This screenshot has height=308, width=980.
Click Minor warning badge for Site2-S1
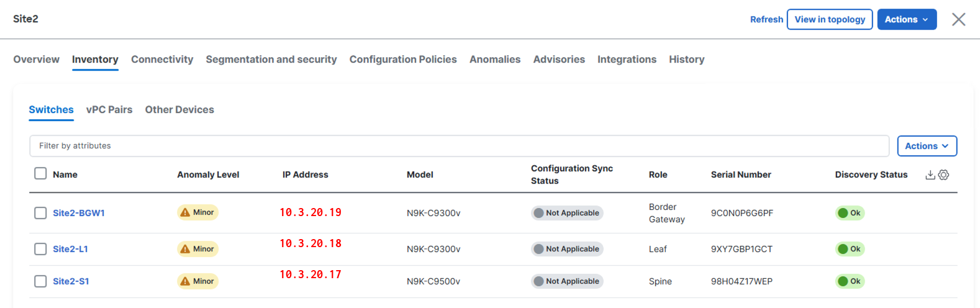tap(197, 281)
